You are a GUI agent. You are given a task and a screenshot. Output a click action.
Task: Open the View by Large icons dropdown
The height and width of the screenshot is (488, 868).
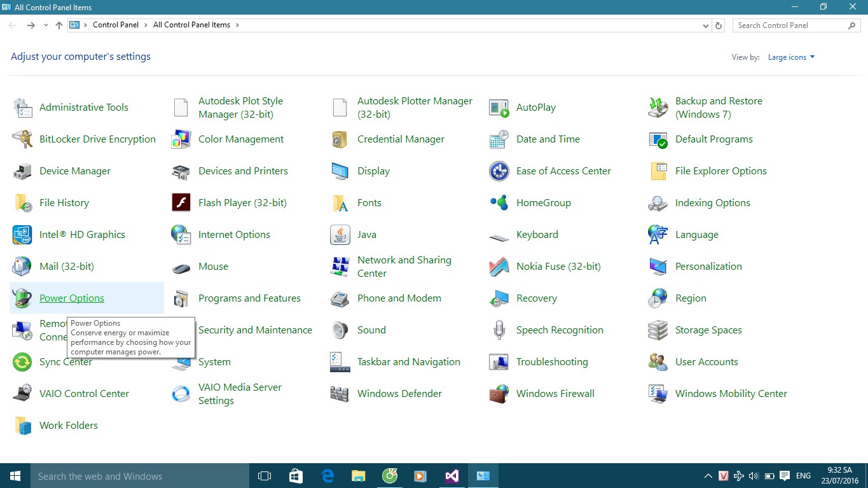791,57
